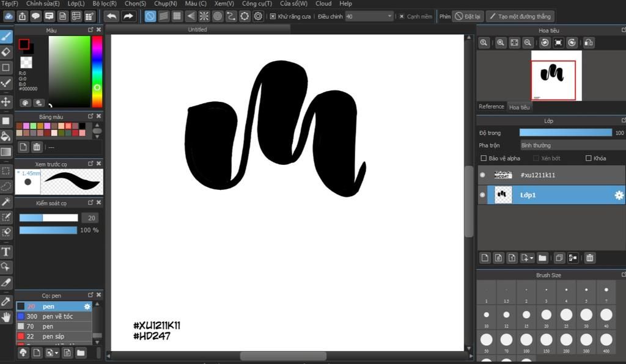Open settings gear of selected pen brush
This screenshot has height=364, width=626.
tap(87, 306)
